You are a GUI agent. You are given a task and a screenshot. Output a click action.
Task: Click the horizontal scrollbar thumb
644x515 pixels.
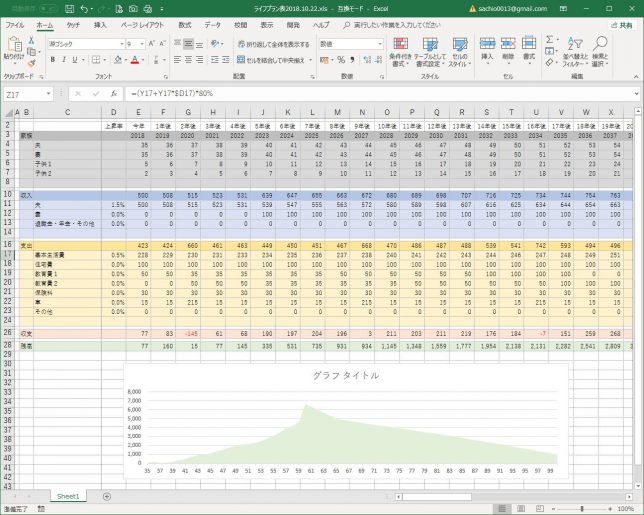tap(437, 497)
